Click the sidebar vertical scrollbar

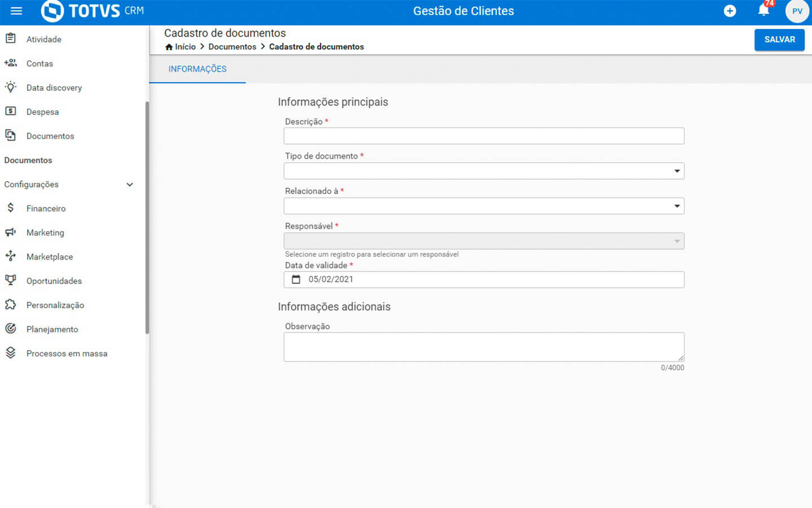click(x=147, y=217)
